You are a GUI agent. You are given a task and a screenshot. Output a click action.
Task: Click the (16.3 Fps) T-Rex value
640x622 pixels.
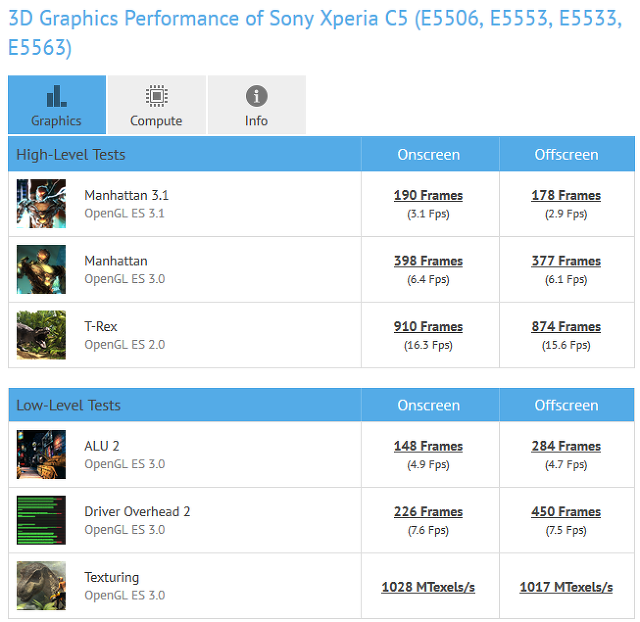point(428,345)
